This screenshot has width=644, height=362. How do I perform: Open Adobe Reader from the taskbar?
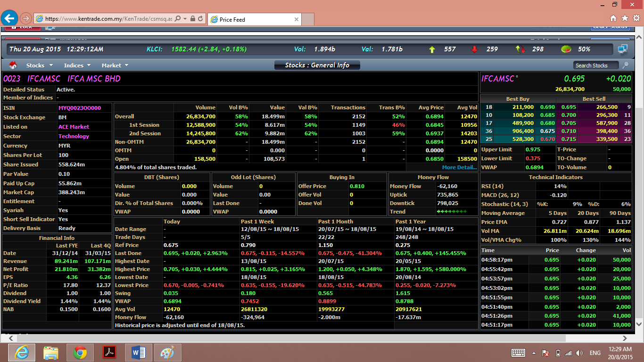point(109,352)
